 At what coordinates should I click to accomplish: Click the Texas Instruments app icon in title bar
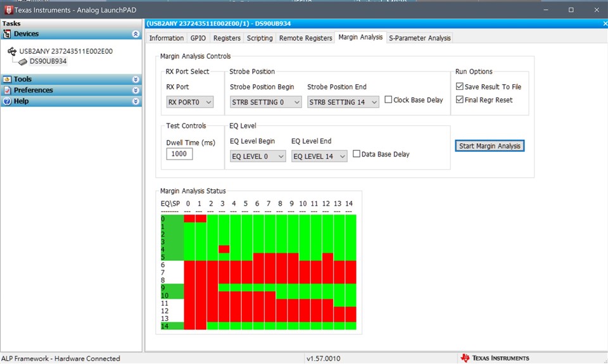[x=8, y=9]
